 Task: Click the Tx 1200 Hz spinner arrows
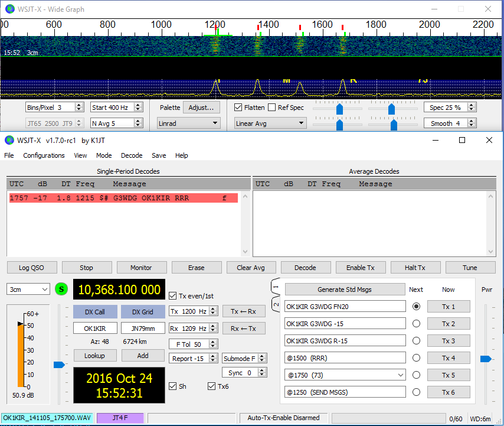pos(213,311)
